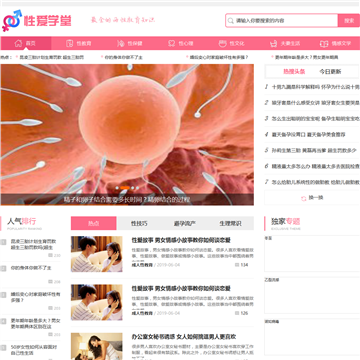Open headline 3 about 聪明的宝宝
360x360 pixels.
click(x=316, y=118)
